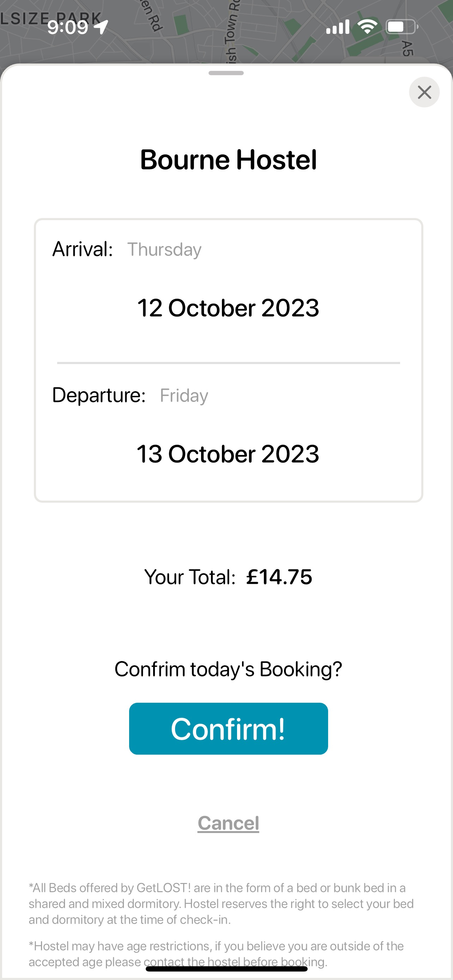Tap the Cancel link
This screenshot has width=453, height=980.
(228, 823)
